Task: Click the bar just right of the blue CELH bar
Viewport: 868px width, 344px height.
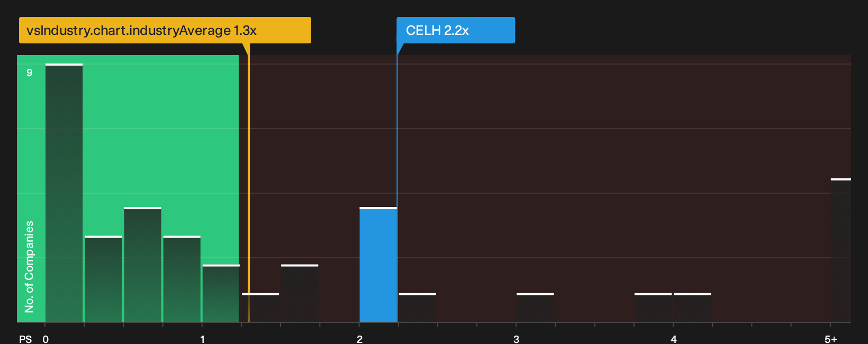Action: coord(418,307)
